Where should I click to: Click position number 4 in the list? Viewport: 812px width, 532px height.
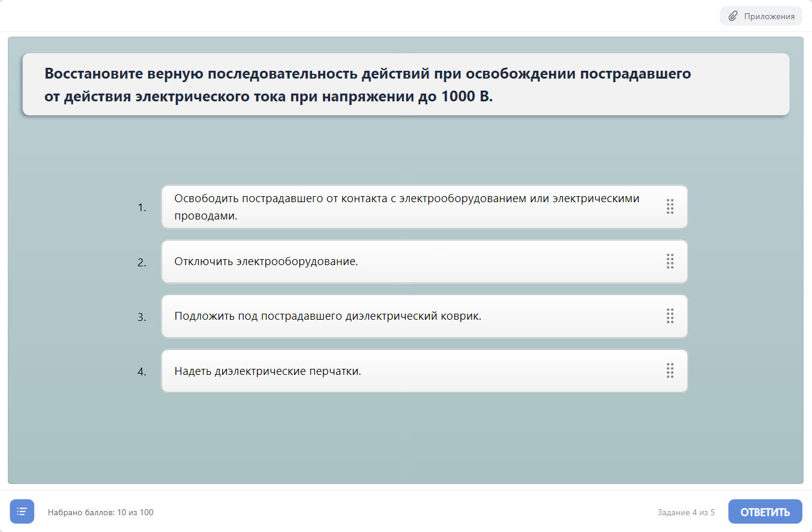tap(142, 372)
